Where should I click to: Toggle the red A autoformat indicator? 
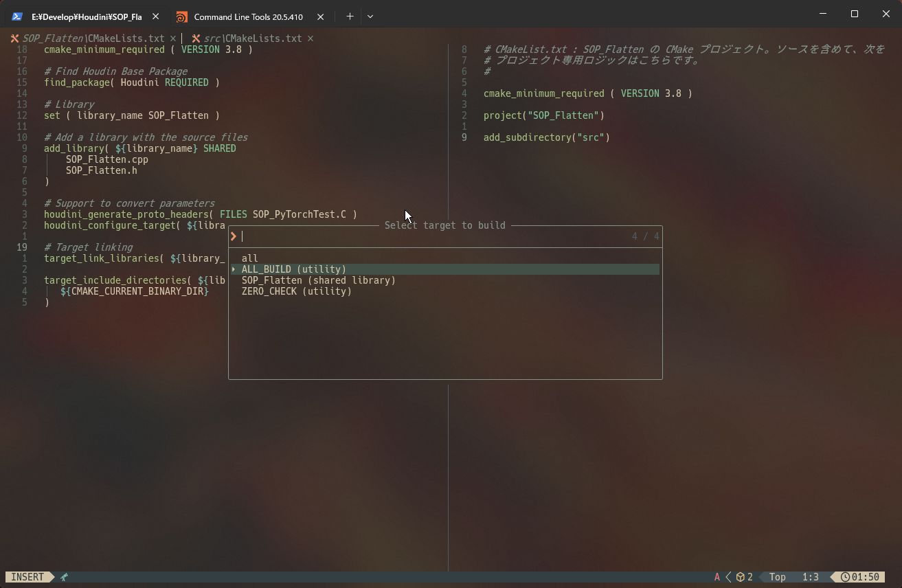click(717, 577)
